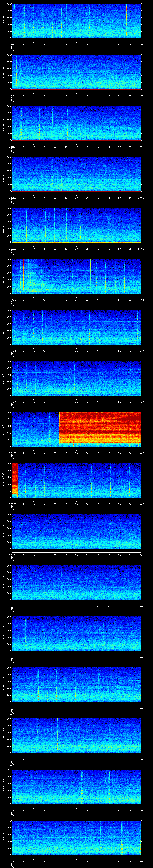Select the spectrogram panel starting at 10:18:00
The height and width of the screenshot is (868, 153).
(x=77, y=123)
